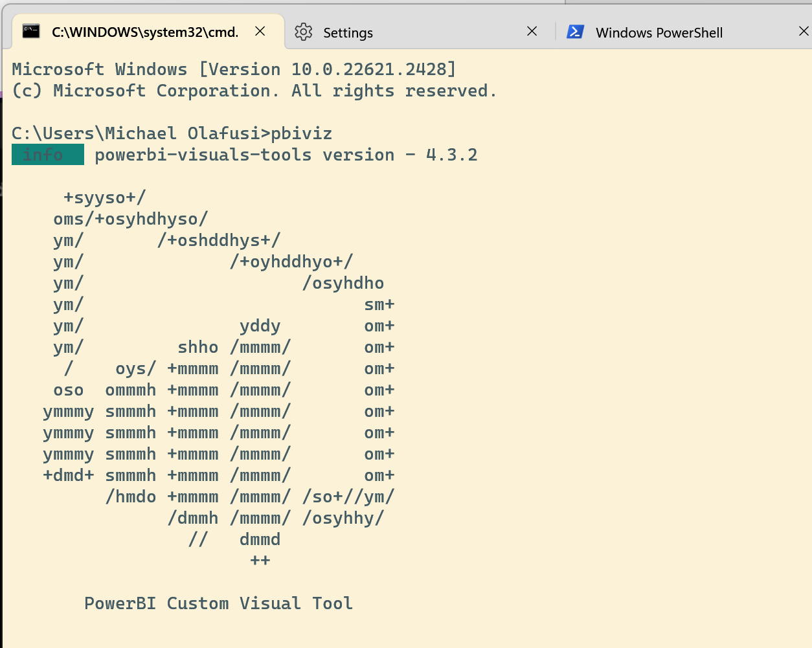Click the prompt line with the pbiviz command
Image resolution: width=812 pixels, height=648 pixels.
[172, 133]
